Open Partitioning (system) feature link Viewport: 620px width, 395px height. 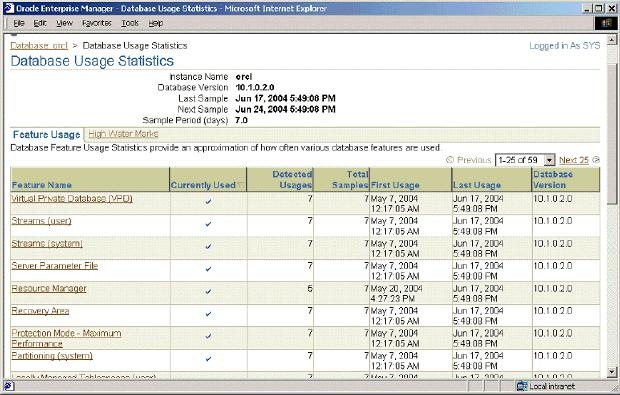52,356
